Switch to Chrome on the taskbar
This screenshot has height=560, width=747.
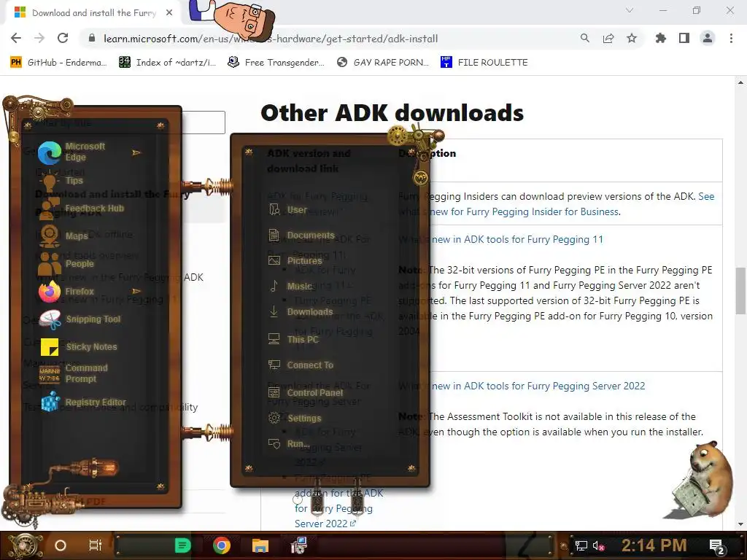222,545
